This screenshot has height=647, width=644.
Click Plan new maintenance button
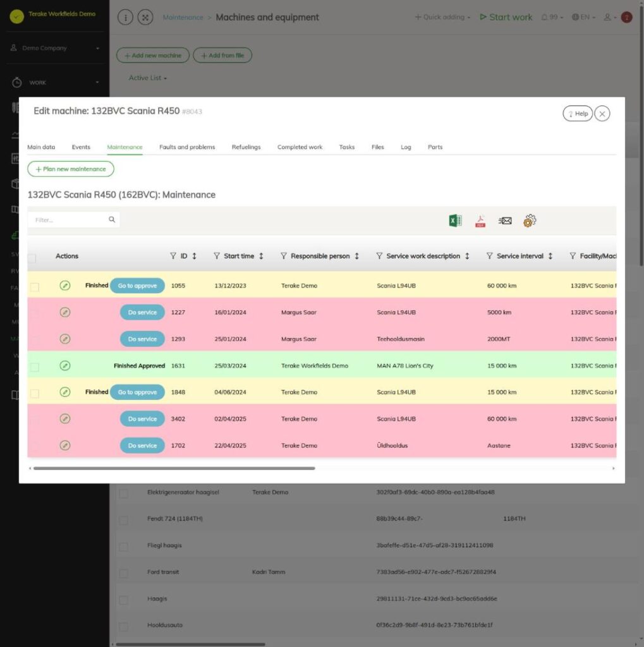click(71, 169)
